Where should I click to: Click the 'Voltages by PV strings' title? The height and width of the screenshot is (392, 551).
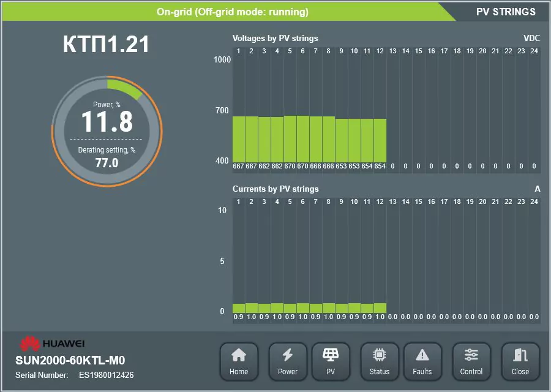[275, 39]
